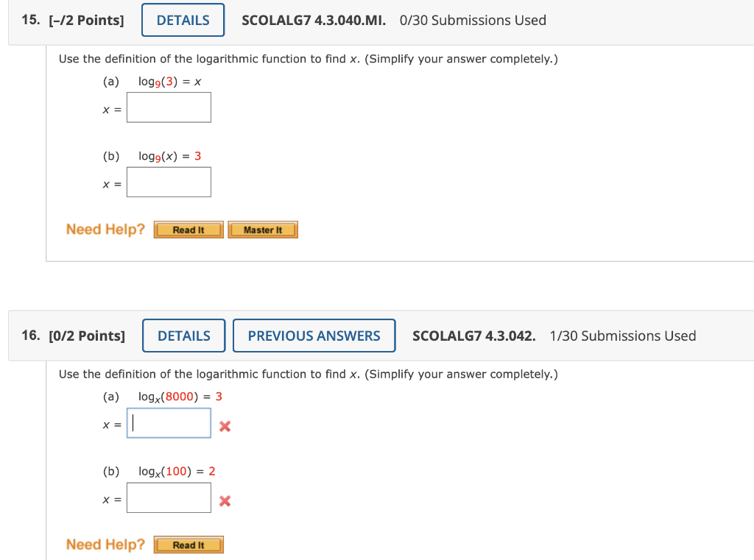754x560 pixels.
Task: Click the red X beside part (a) answer box
Action: (x=225, y=425)
